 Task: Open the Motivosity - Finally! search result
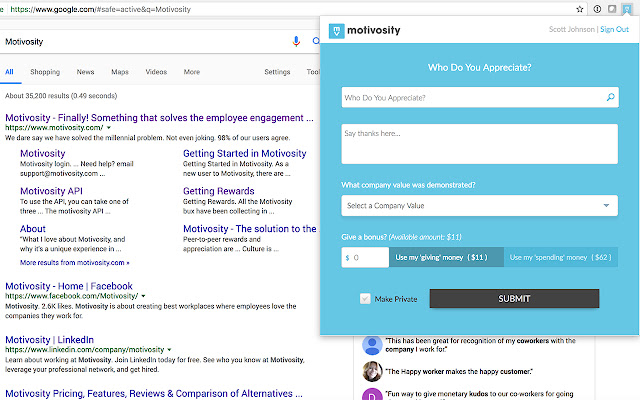[x=159, y=118]
